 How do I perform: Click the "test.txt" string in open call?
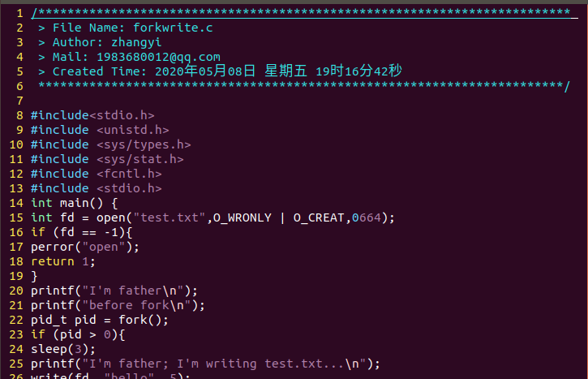pyautogui.click(x=174, y=217)
